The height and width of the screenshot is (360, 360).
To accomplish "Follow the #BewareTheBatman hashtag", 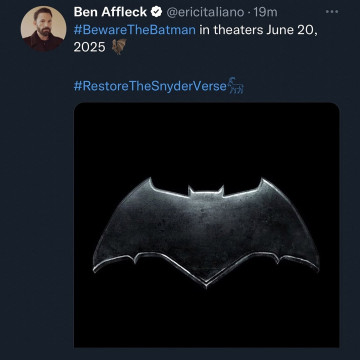I will pyautogui.click(x=135, y=30).
